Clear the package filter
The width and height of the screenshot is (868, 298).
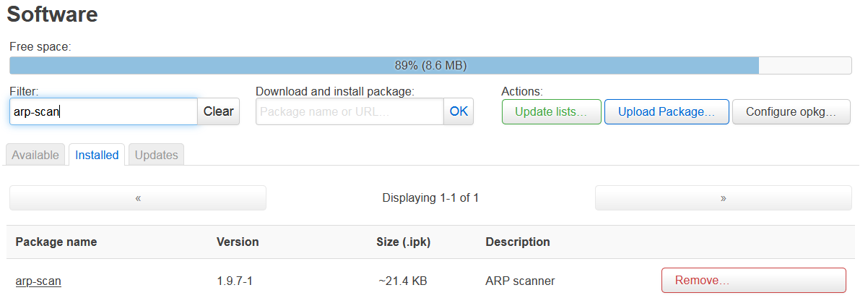218,111
